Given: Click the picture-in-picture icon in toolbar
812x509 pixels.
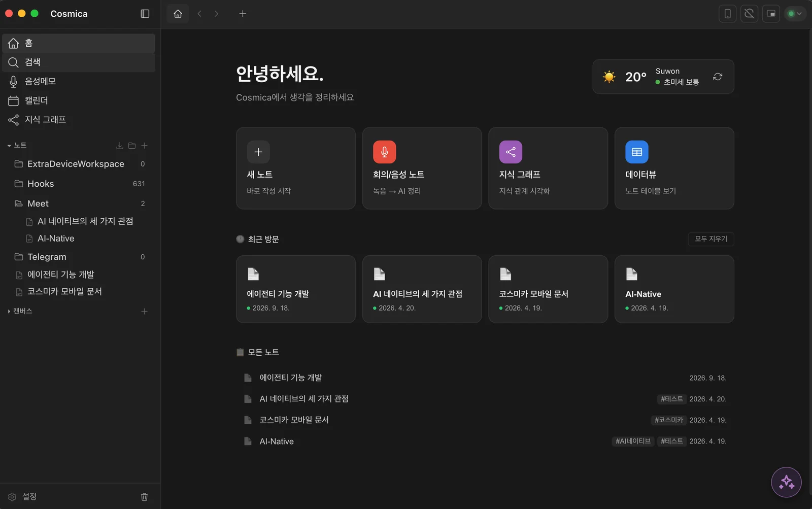Looking at the screenshot, I should 771,14.
